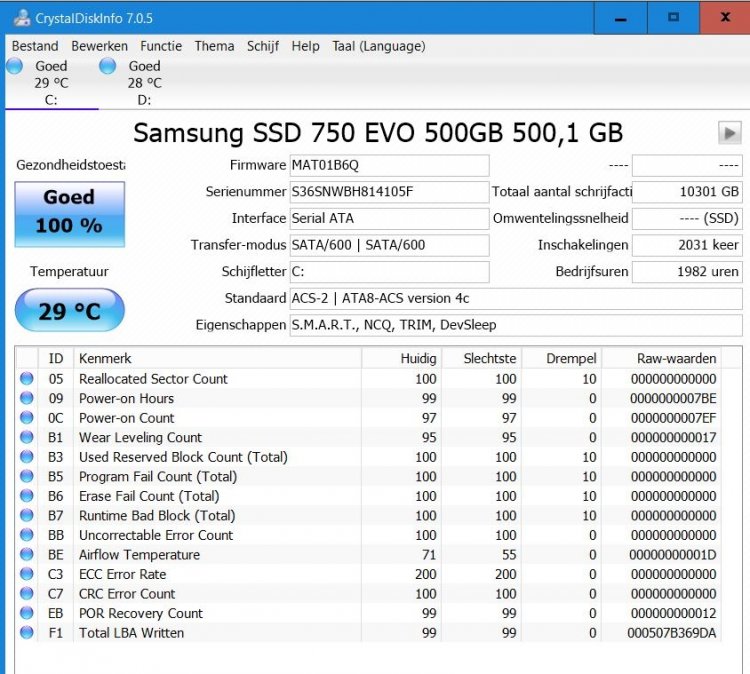Click status icon for Airflow Temperature row

pyautogui.click(x=26, y=555)
